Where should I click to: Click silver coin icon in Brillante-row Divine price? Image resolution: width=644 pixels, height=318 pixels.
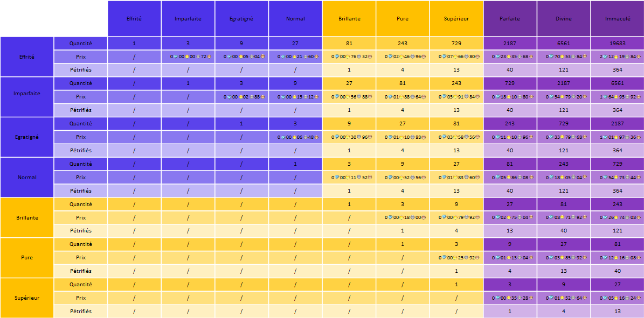[x=573, y=217]
